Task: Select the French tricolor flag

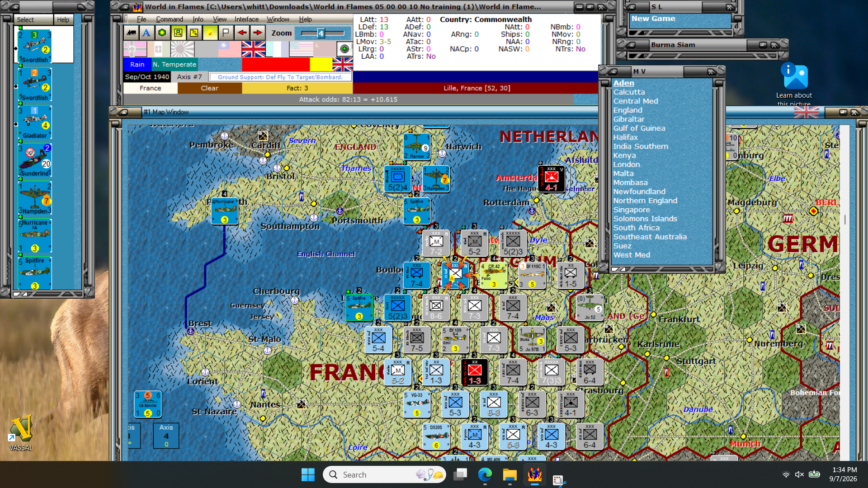Action: [x=277, y=49]
